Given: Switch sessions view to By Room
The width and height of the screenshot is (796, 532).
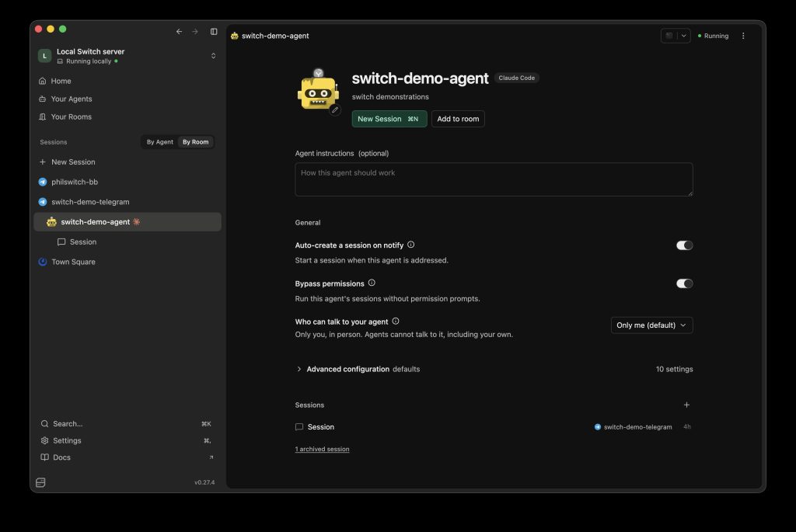Looking at the screenshot, I should 195,142.
